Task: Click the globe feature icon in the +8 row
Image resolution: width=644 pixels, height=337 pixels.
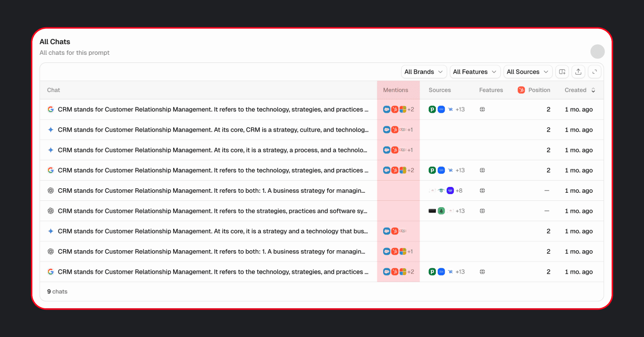Action: click(482, 191)
